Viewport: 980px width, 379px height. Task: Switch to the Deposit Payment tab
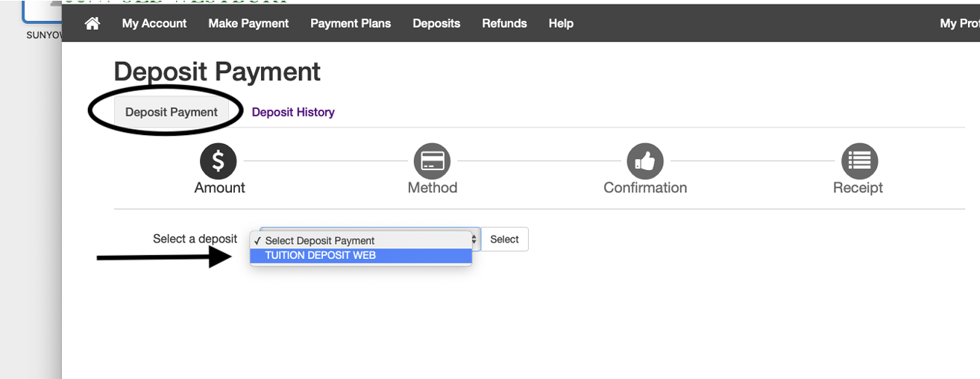[x=172, y=112]
